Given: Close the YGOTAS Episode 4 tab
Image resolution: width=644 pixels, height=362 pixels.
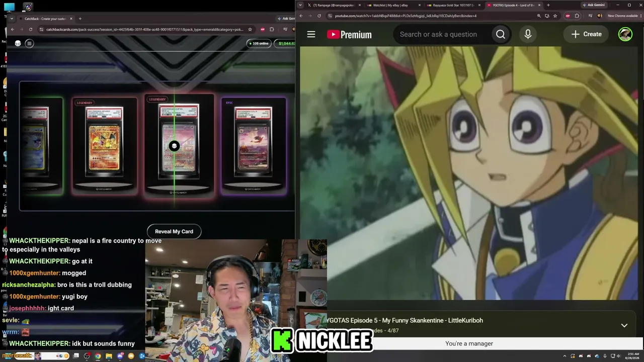Looking at the screenshot, I should 540,5.
